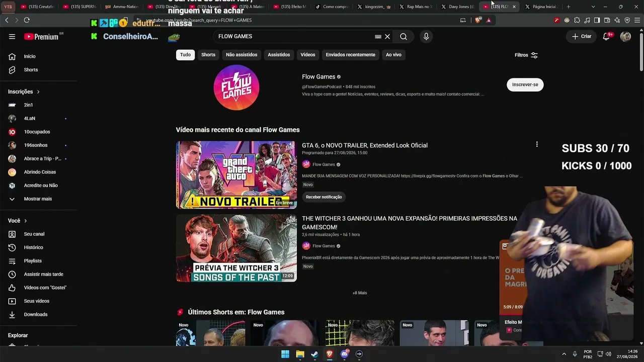Image resolution: width=644 pixels, height=362 pixels.
Task: Open Discord from the taskbar
Action: coord(344,354)
